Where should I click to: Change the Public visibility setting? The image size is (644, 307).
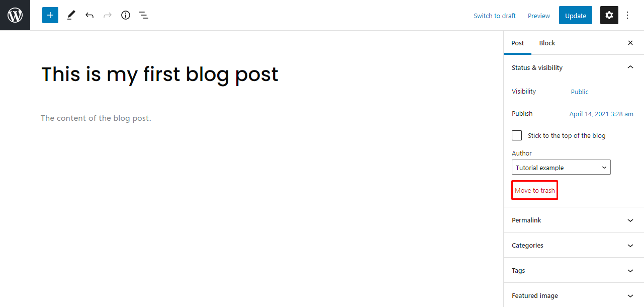tap(579, 92)
